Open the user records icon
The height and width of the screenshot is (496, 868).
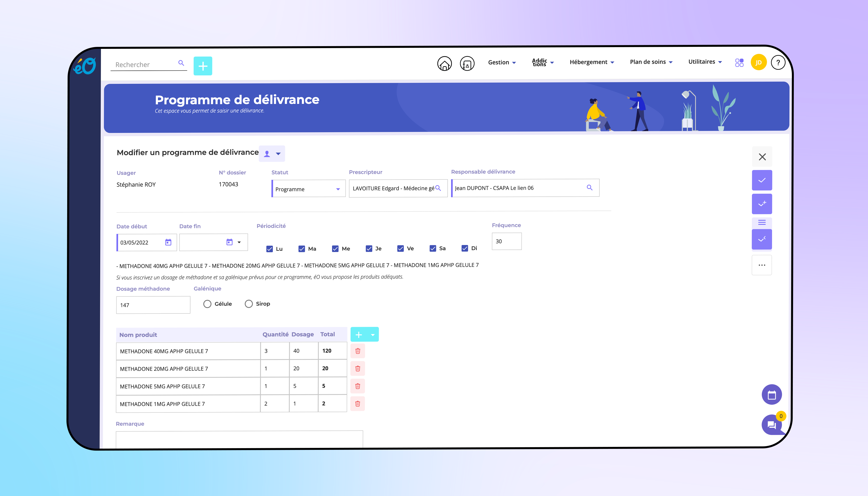[x=467, y=63]
